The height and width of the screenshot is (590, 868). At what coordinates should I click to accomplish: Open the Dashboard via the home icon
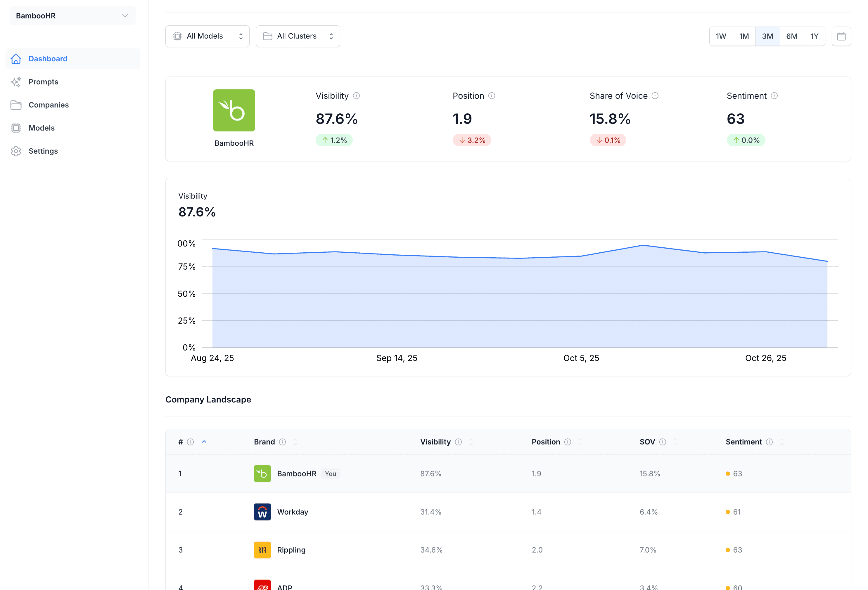[16, 59]
